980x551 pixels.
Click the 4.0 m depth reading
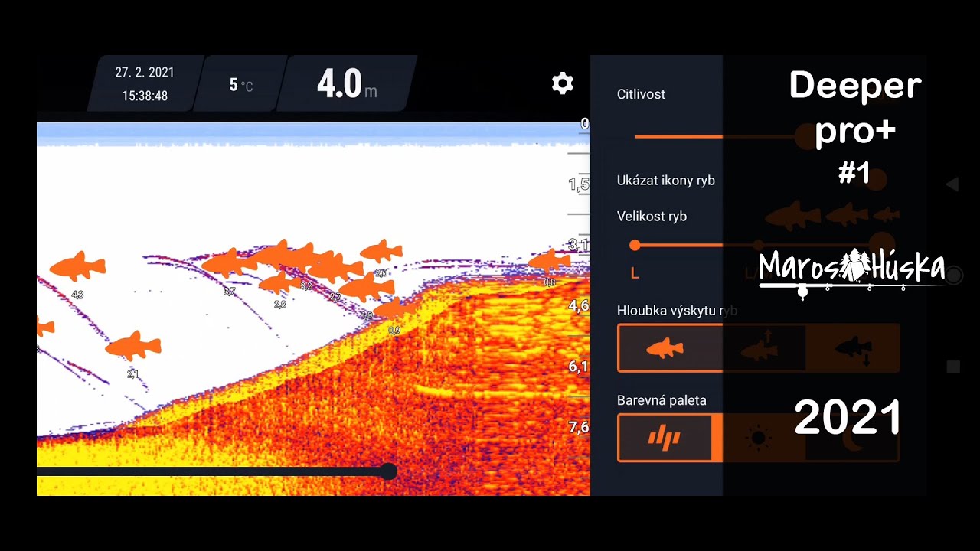[x=347, y=83]
